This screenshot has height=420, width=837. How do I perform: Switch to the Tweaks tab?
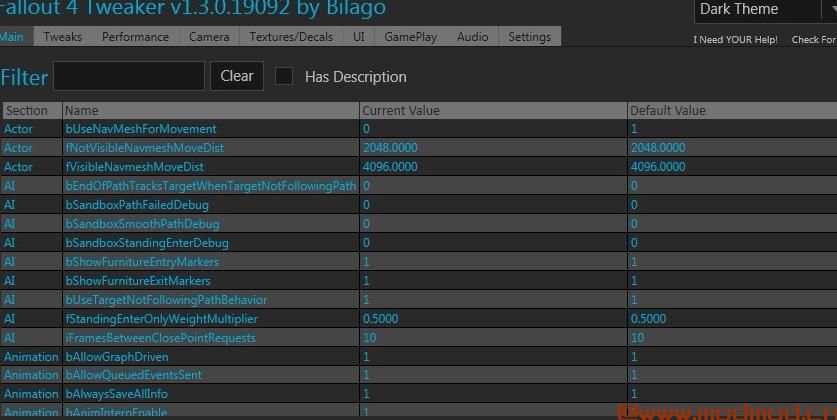(62, 37)
